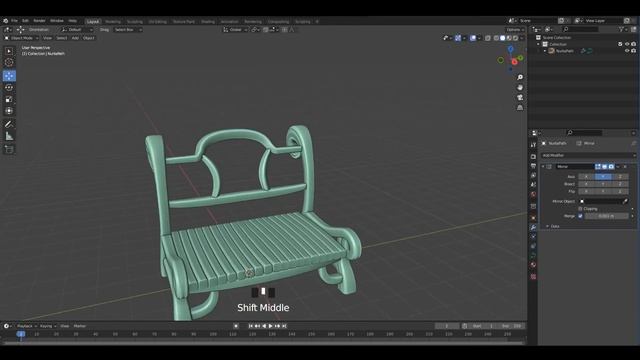Image resolution: width=640 pixels, height=360 pixels.
Task: Open the Output properties tab
Action: coord(533,166)
